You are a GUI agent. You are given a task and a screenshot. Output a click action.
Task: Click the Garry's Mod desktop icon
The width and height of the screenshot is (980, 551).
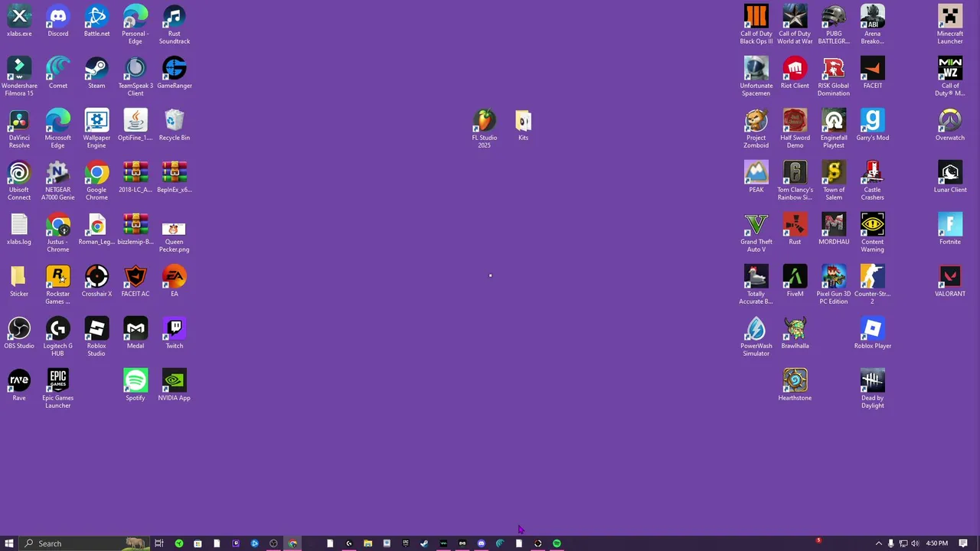coord(873,125)
